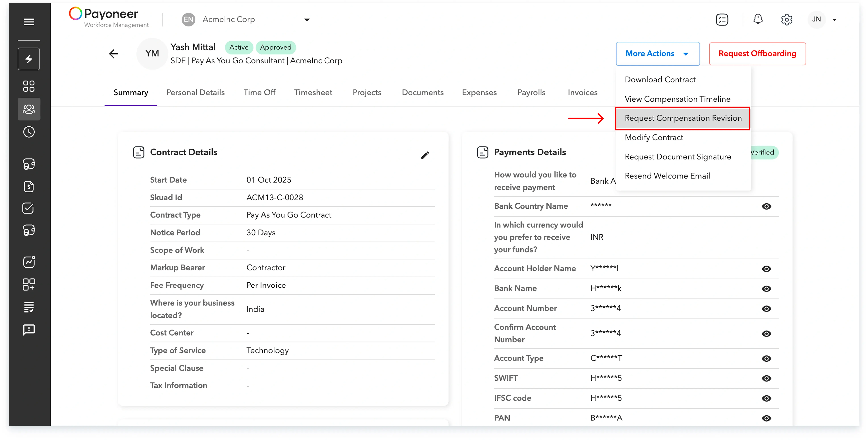
Task: Click the Request Offboarding button
Action: point(757,54)
